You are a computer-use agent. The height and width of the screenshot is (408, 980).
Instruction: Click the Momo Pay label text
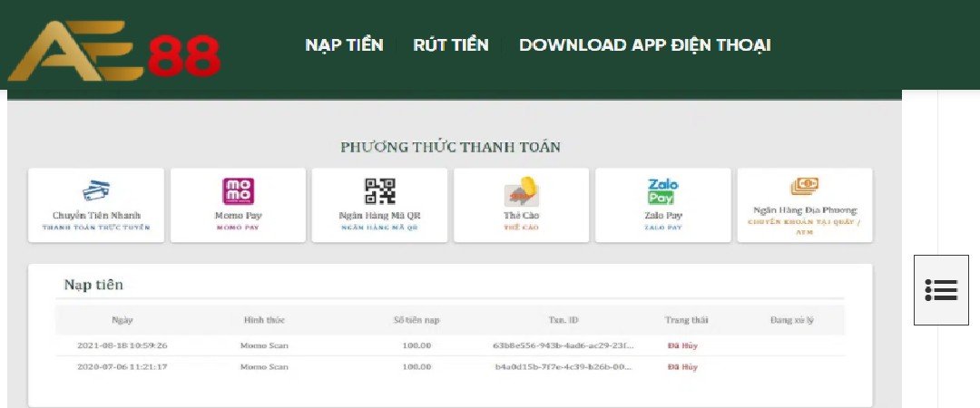[x=238, y=216]
